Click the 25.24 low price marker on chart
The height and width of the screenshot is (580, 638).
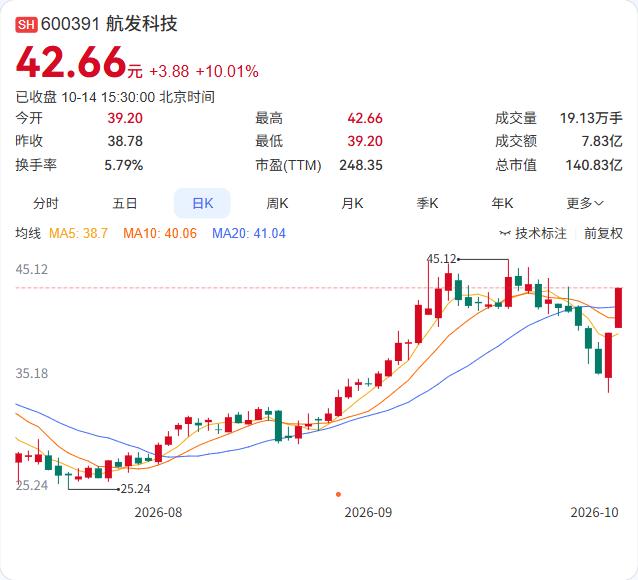click(135, 489)
